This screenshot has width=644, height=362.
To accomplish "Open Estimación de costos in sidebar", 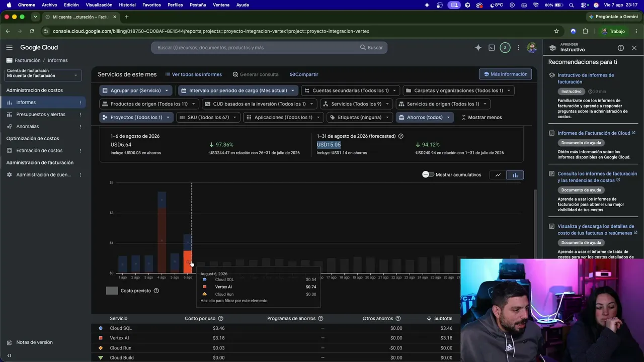I will coord(39,151).
